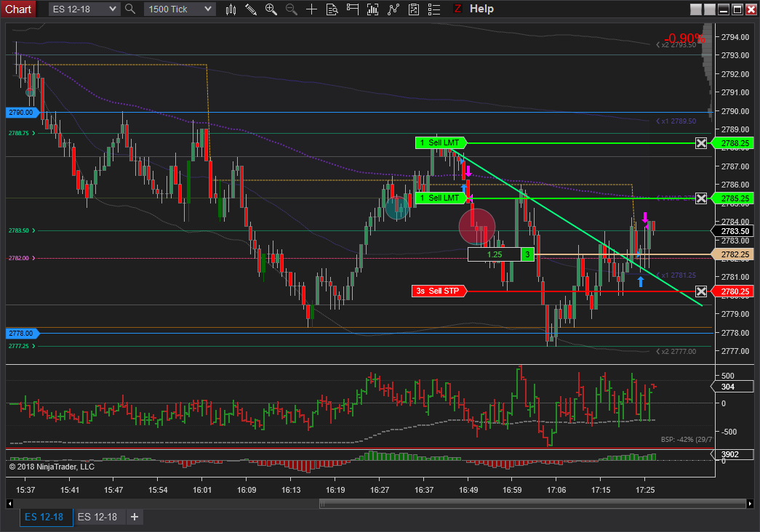Click the red Z toolbar icon
Viewport: 760px width, 532px height.
457,9
